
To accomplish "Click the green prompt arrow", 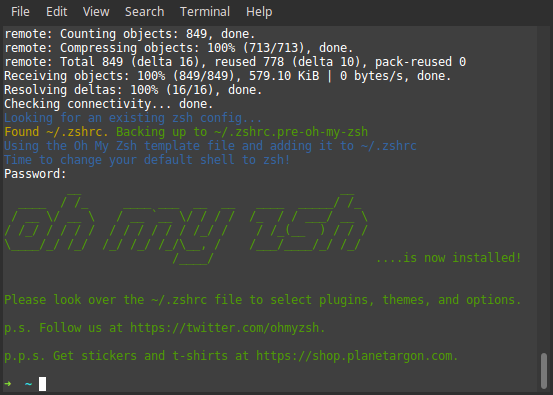I will (x=8, y=384).
